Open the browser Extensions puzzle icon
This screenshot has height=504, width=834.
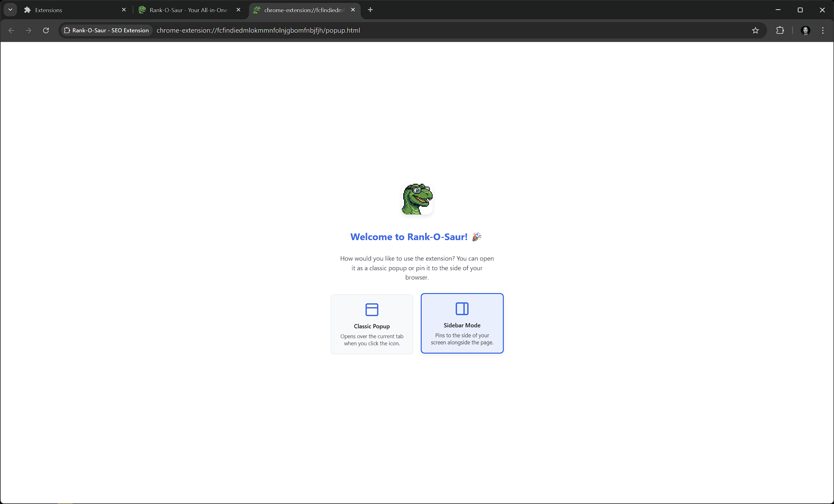[x=780, y=30]
